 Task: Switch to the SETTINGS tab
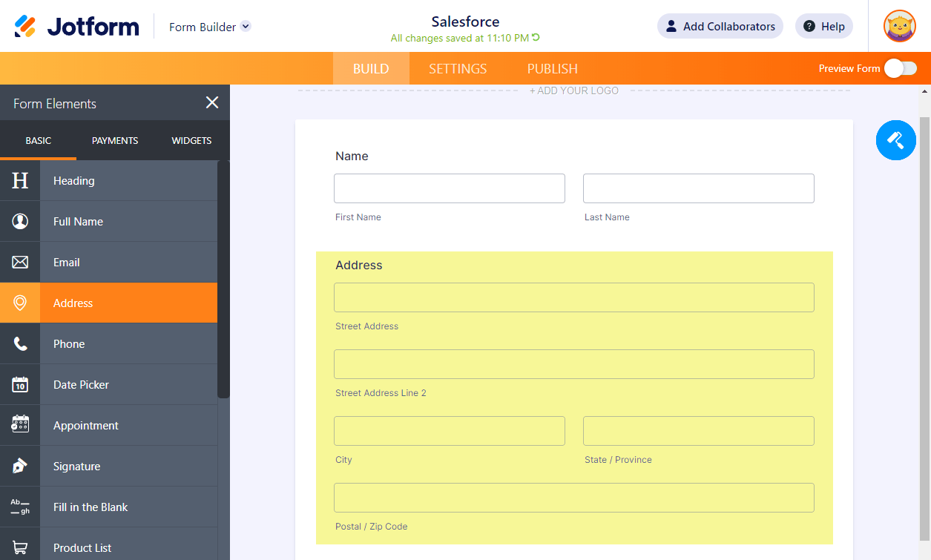tap(458, 68)
